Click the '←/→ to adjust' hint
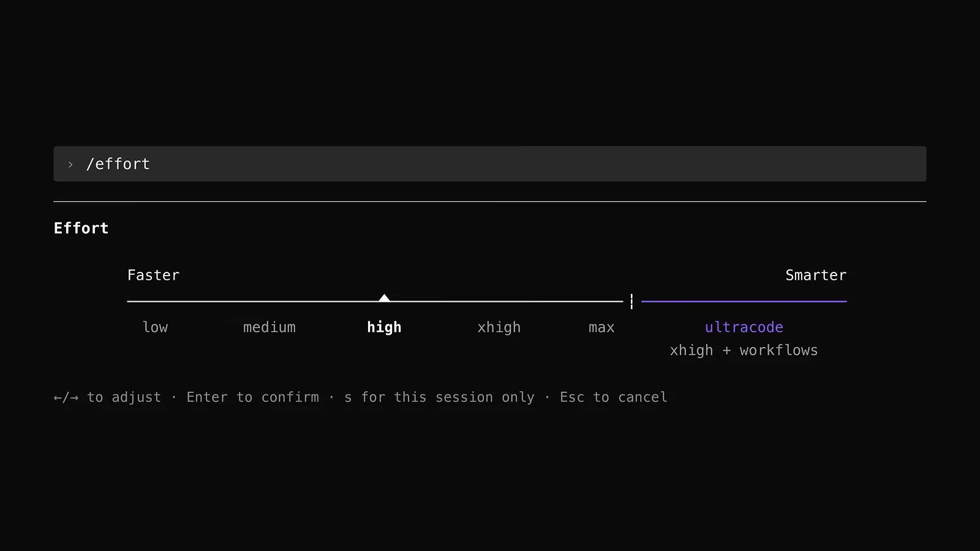Image resolution: width=980 pixels, height=551 pixels. click(x=107, y=397)
